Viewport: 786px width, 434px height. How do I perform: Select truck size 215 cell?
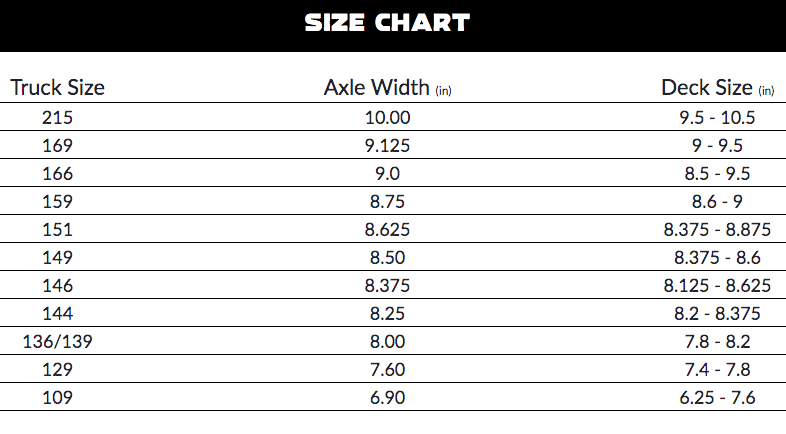(x=58, y=117)
